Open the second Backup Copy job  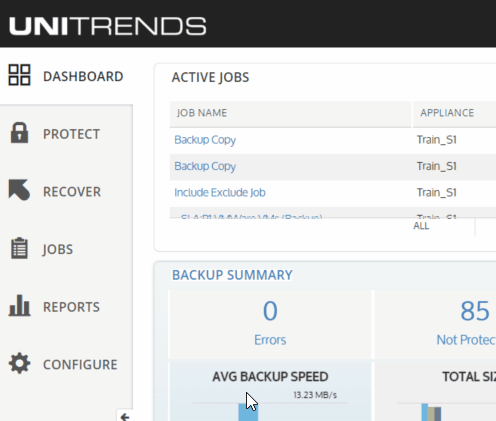pyautogui.click(x=205, y=166)
